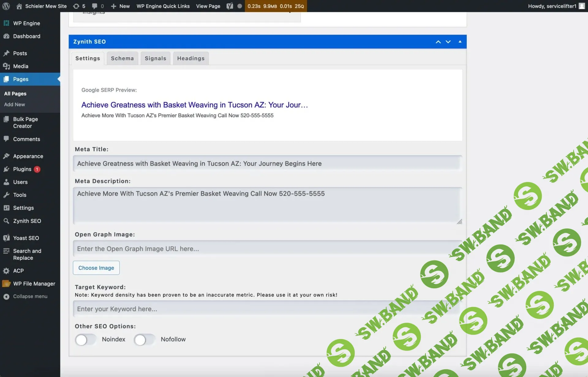This screenshot has height=377, width=588.
Task: Switch to the Schema tab
Action: pyautogui.click(x=122, y=58)
